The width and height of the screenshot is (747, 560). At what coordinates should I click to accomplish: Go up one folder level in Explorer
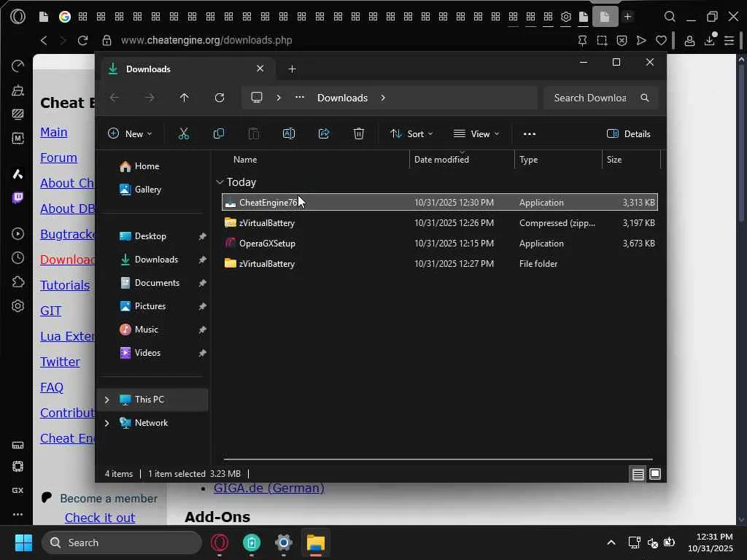(x=184, y=98)
